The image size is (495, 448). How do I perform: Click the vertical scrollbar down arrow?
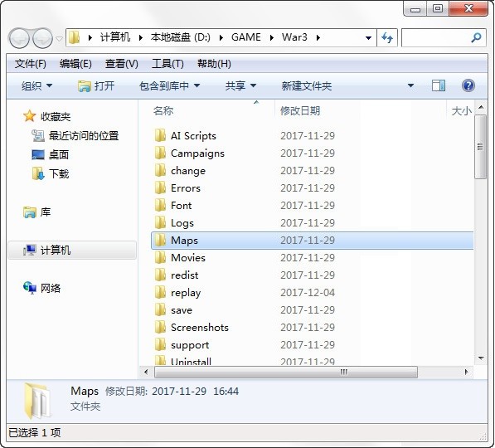pos(481,358)
